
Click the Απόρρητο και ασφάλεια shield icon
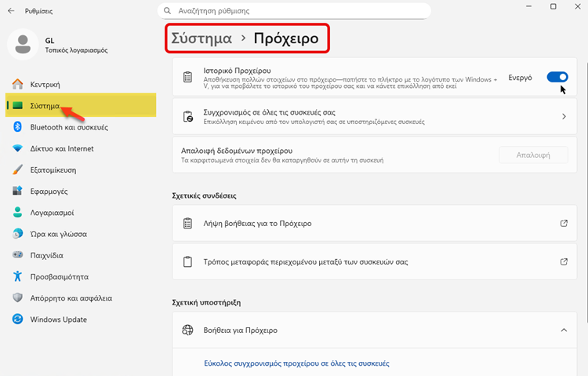(17, 298)
